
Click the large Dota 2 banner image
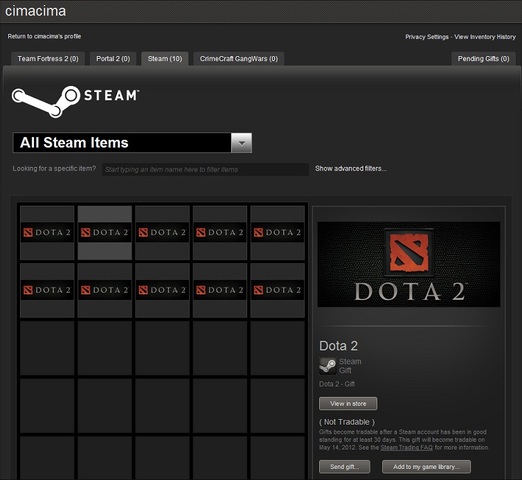[409, 264]
